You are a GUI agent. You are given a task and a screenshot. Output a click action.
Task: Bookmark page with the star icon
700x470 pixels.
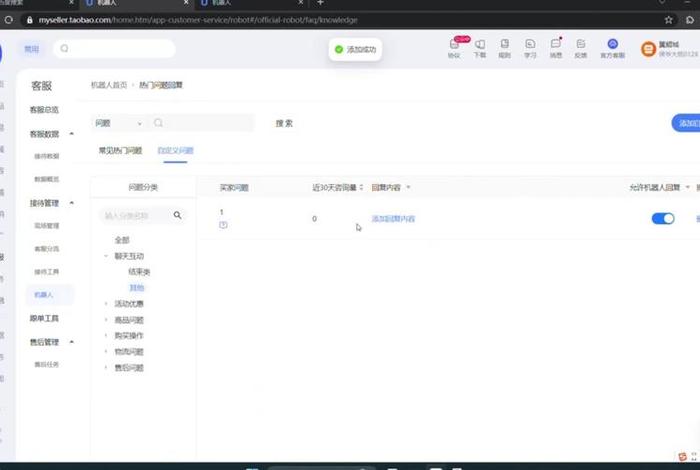tap(668, 20)
